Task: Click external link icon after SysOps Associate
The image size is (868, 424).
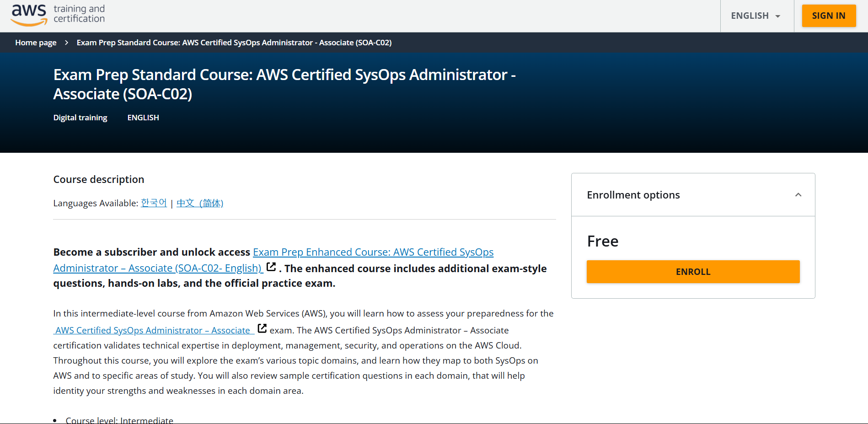Action: click(x=262, y=328)
